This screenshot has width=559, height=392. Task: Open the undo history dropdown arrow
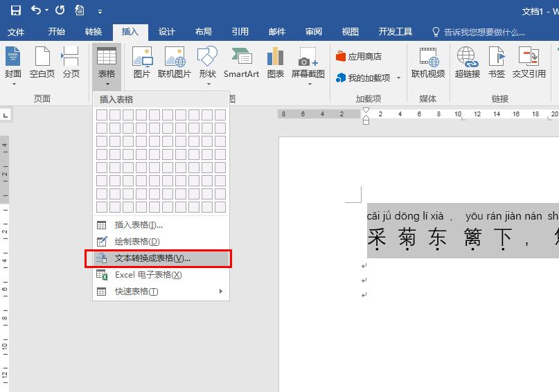(46, 10)
